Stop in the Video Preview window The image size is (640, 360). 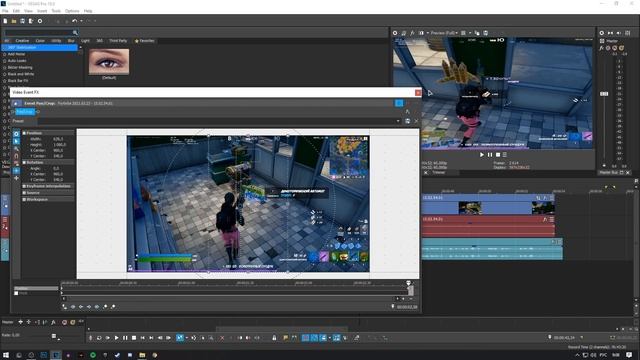pyautogui.click(x=498, y=155)
